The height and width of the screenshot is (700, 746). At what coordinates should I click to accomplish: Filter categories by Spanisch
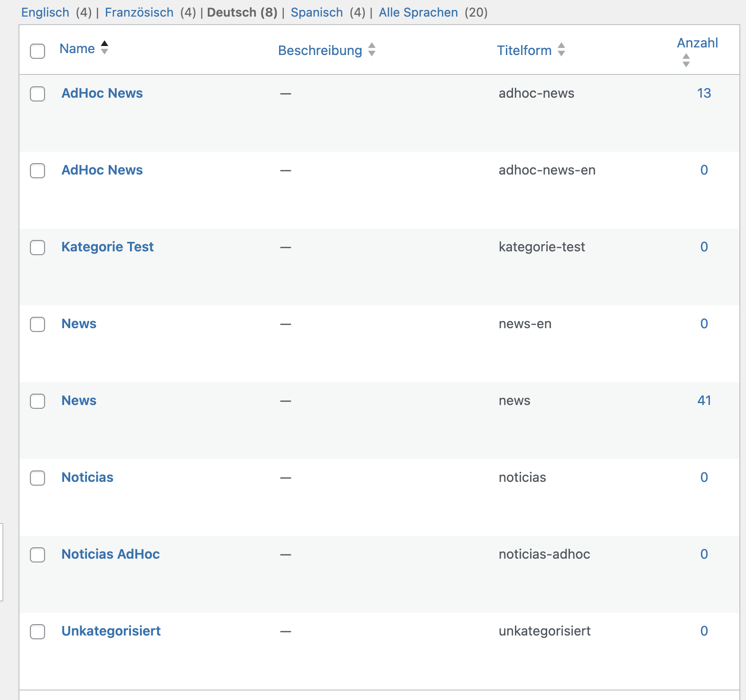[317, 12]
